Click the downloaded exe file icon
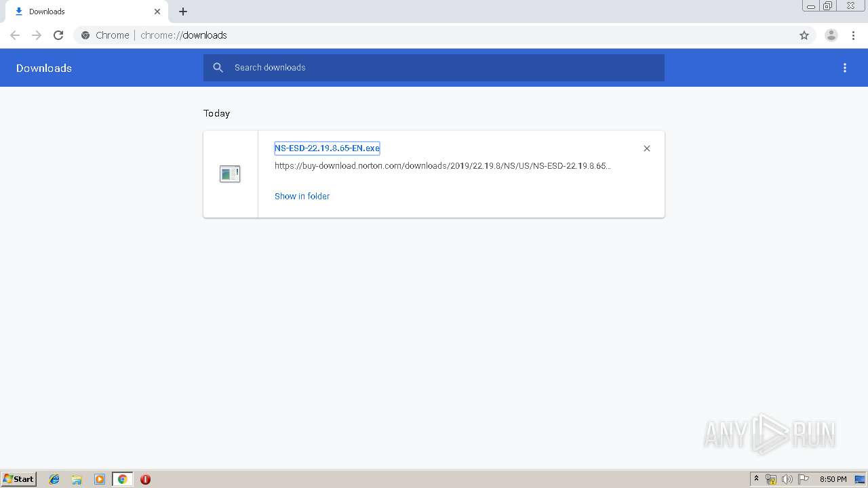 (x=230, y=174)
